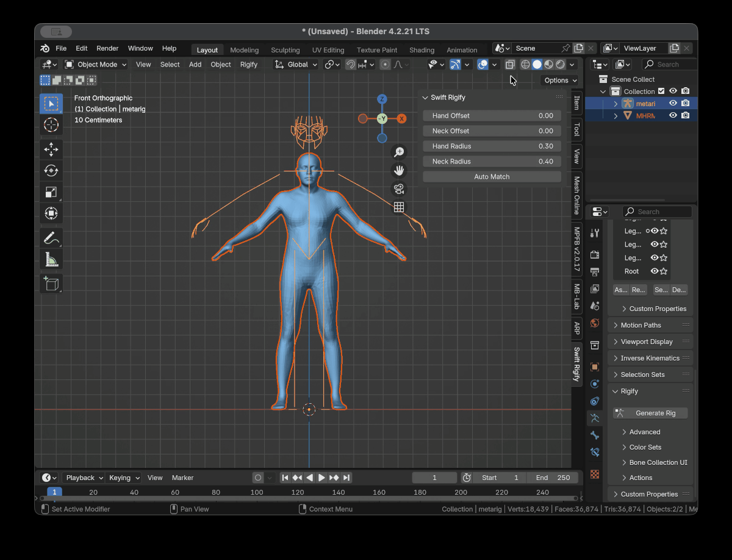Open the Marker menu in timeline
Screen dimensions: 732x560
tap(182, 478)
